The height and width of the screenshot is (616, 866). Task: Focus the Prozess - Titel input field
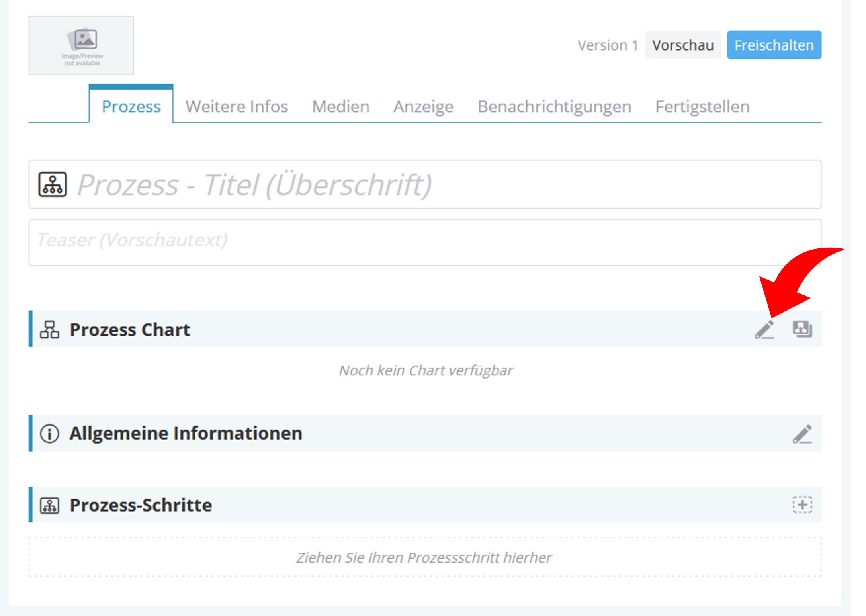pyautogui.click(x=425, y=184)
